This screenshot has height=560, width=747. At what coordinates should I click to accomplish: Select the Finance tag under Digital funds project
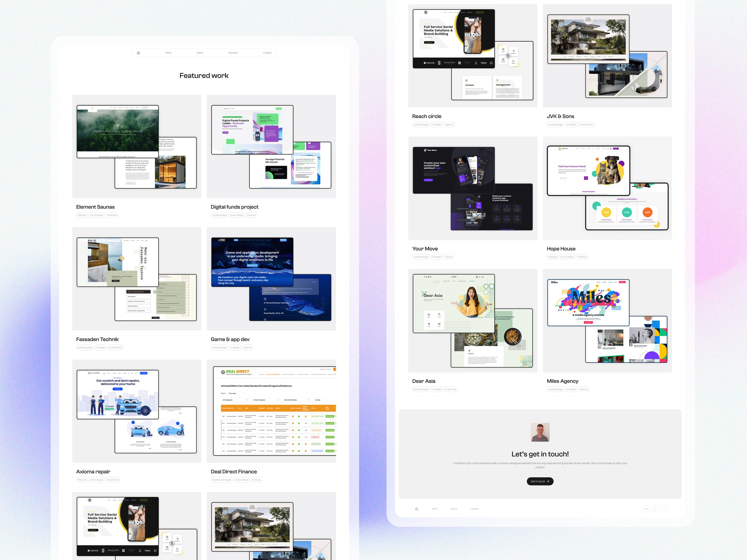(251, 215)
